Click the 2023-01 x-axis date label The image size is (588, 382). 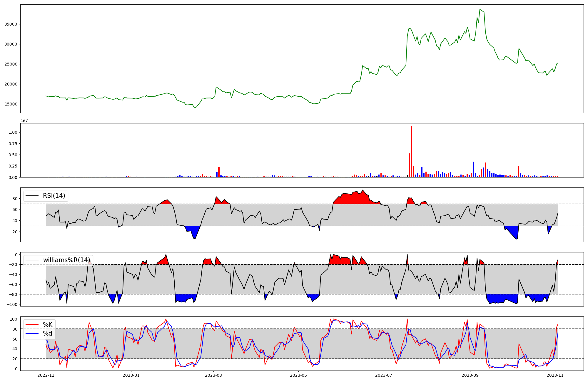coord(131,375)
